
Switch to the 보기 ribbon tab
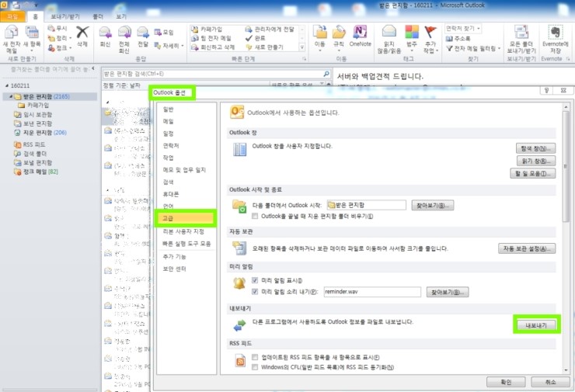click(121, 16)
